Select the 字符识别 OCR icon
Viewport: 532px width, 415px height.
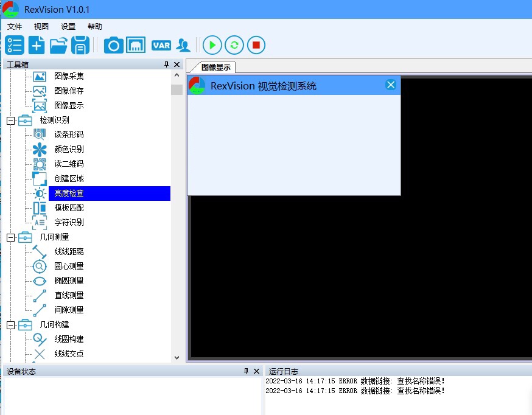click(40, 223)
